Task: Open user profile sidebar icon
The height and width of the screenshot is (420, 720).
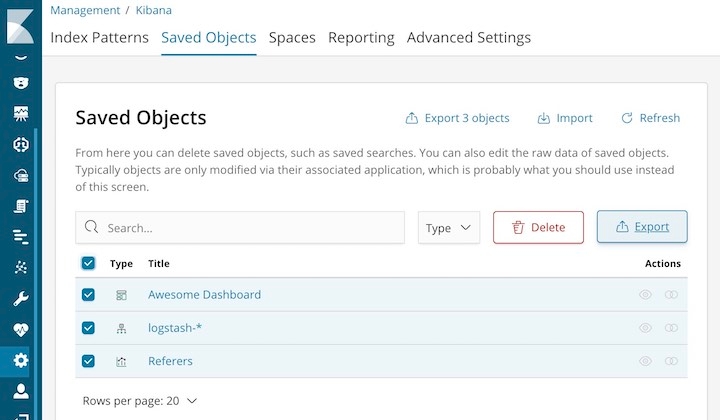Action: pyautogui.click(x=21, y=392)
